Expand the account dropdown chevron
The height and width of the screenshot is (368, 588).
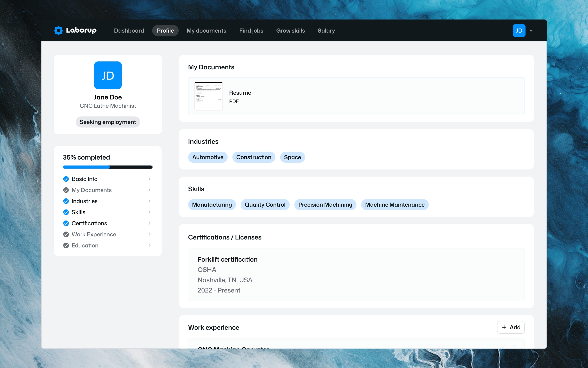pyautogui.click(x=531, y=31)
